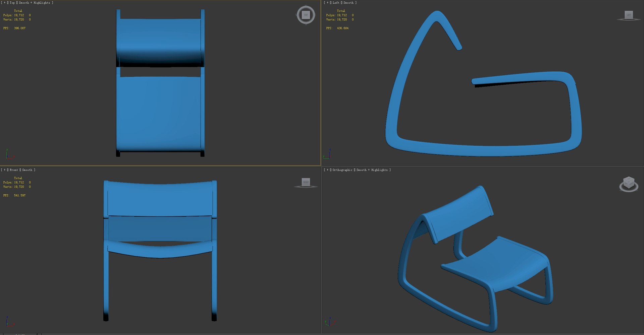The height and width of the screenshot is (335, 644).
Task: Select chair seat in Orthographic viewport
Action: click(x=496, y=265)
